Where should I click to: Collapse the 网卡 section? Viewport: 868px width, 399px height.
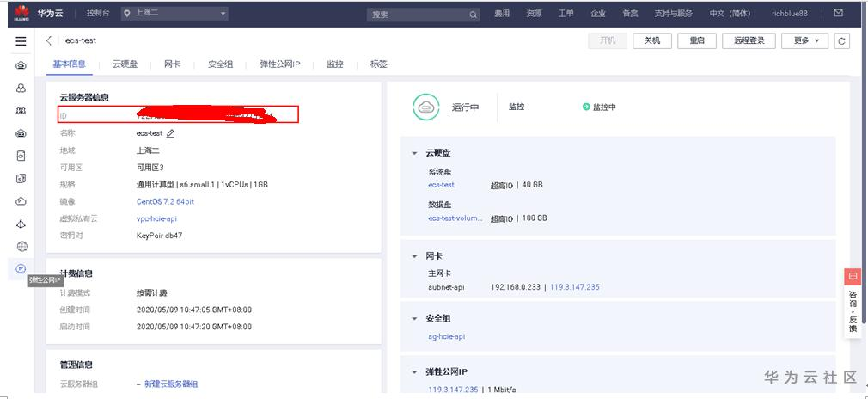point(414,256)
